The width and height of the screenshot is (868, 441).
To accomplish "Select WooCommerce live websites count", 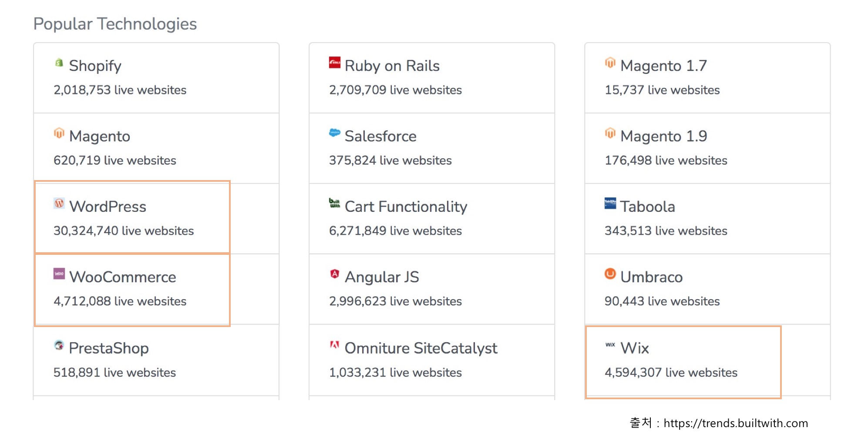I will (120, 301).
